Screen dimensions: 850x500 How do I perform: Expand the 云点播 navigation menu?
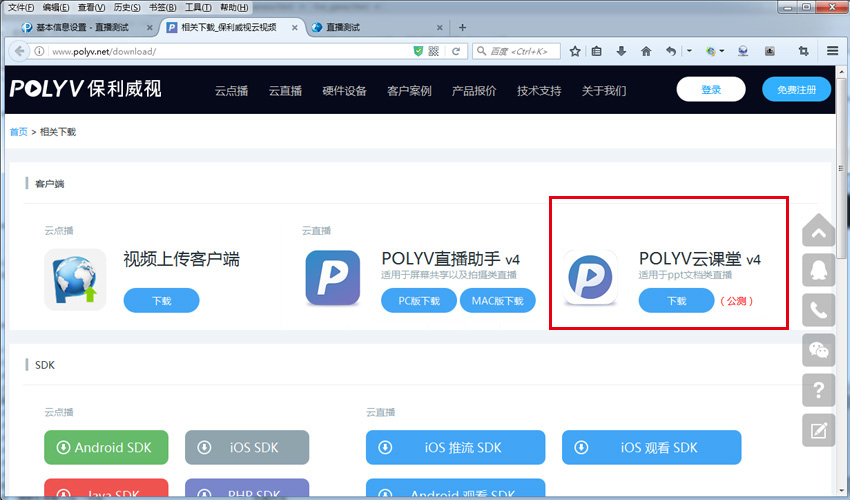(x=229, y=91)
